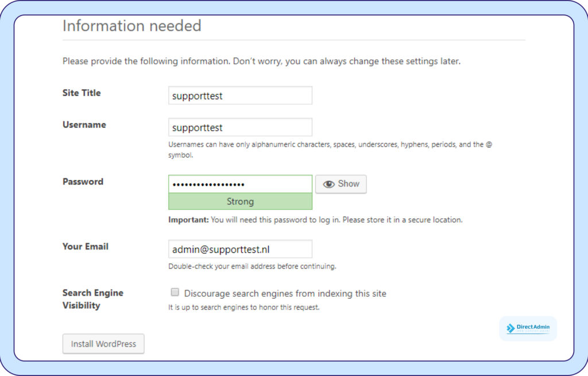Click the 'Information needed' heading
This screenshot has height=376, width=588.
pyautogui.click(x=132, y=26)
